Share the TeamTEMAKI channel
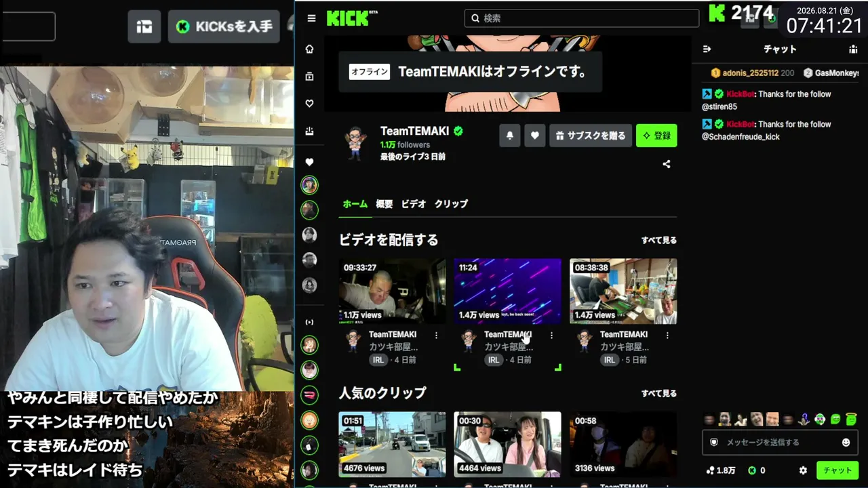868x488 pixels. (x=667, y=164)
